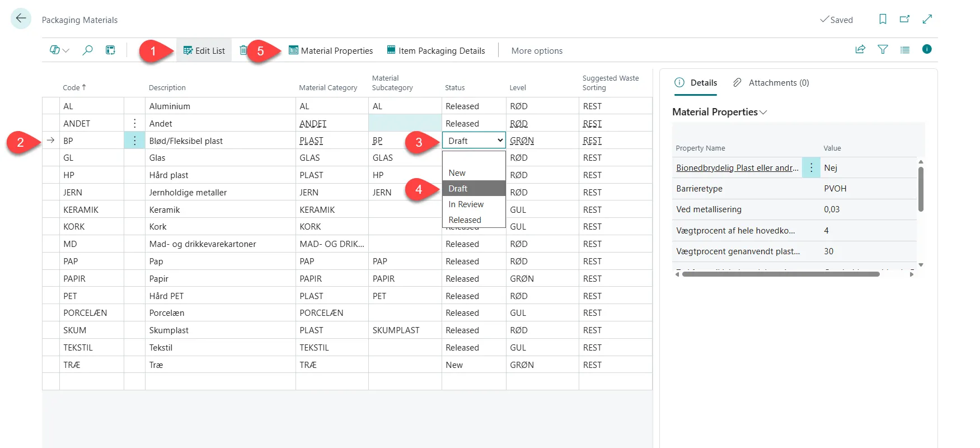Expand the Material Properties heading chevron
The width and height of the screenshot is (980, 448).
point(763,113)
